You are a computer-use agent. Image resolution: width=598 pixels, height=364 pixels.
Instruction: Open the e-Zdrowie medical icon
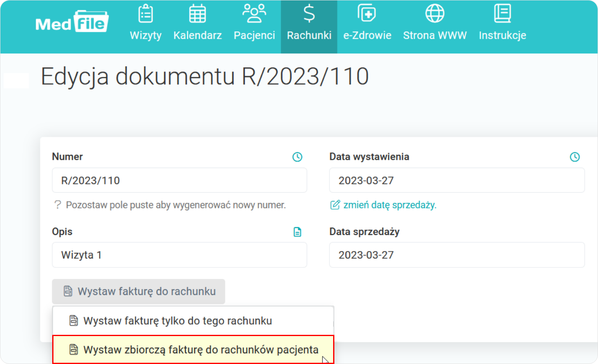pyautogui.click(x=366, y=14)
